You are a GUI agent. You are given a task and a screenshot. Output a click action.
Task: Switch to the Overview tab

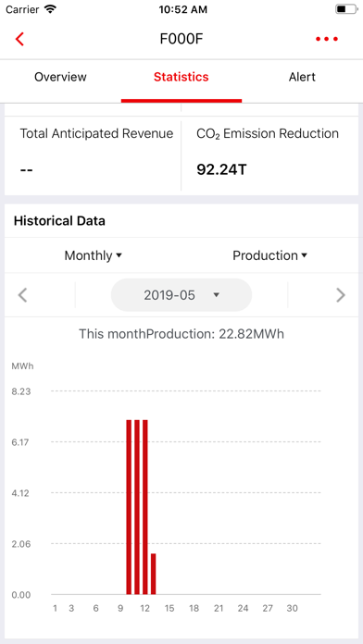click(x=60, y=77)
